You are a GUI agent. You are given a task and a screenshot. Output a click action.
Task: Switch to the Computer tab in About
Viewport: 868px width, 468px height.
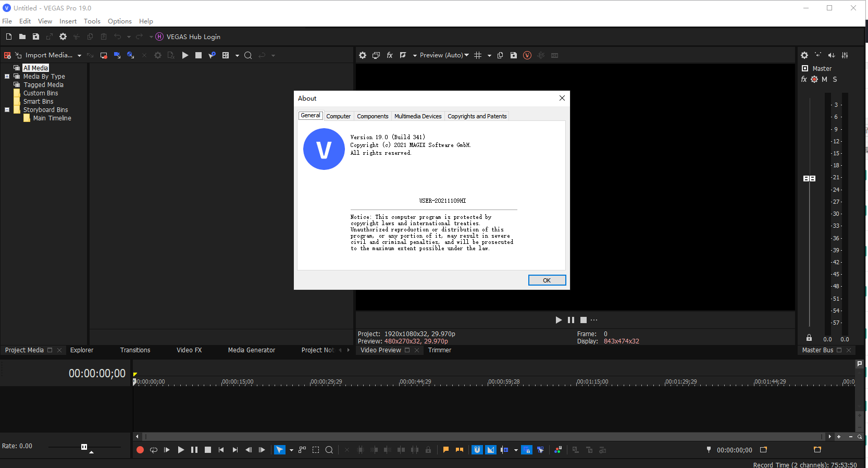(x=339, y=116)
